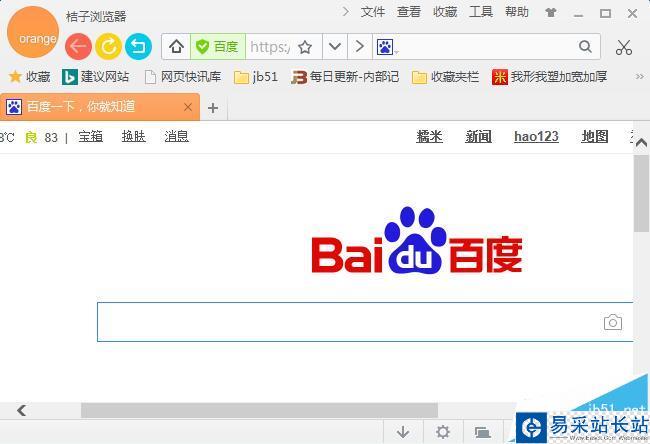The width and height of the screenshot is (650, 444).
Task: Open 每日更新-内部记 bookmark
Action: coord(345,77)
